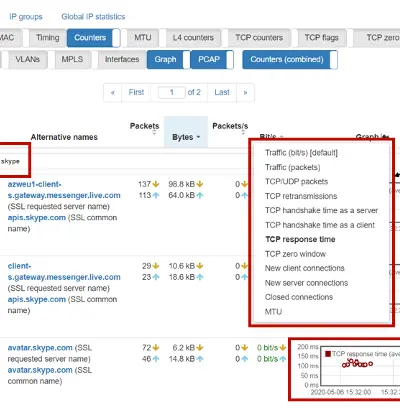Toggle the TCP counters column button
Screen dimensions: 400x412
[x=259, y=38]
